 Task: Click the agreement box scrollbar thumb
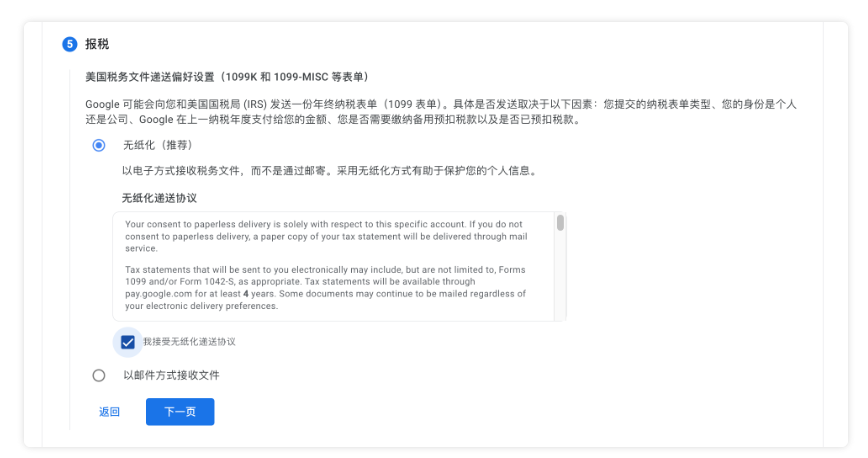click(560, 223)
